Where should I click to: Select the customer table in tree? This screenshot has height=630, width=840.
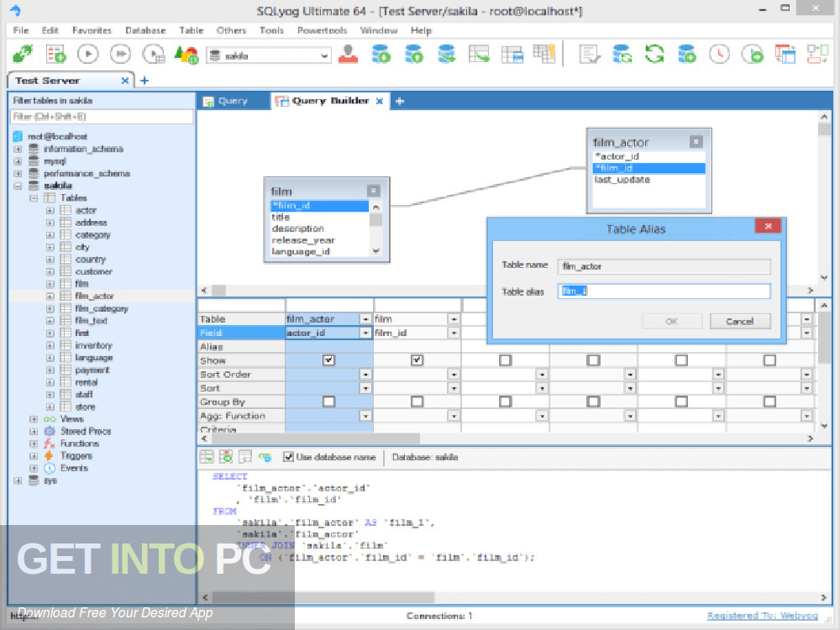(94, 271)
